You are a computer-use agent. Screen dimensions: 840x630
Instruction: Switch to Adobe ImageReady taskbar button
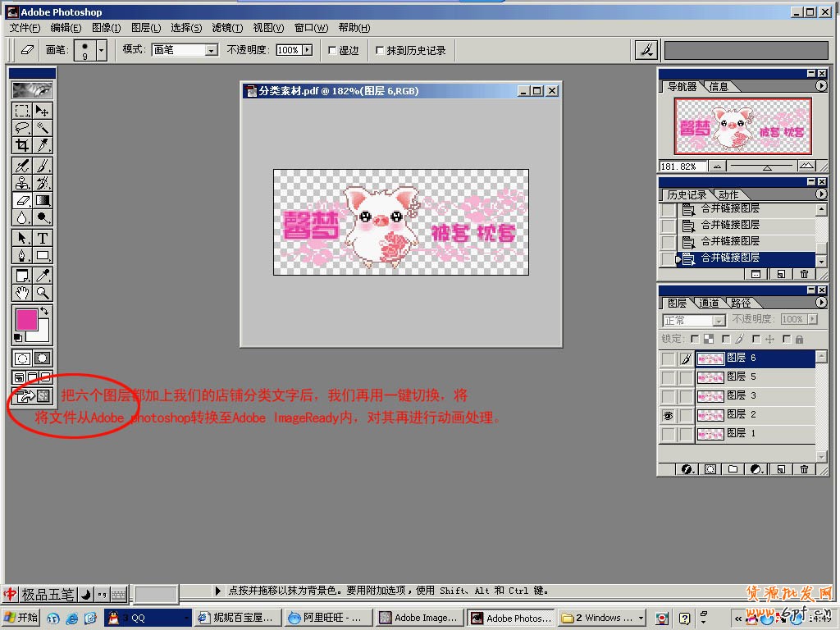(418, 618)
